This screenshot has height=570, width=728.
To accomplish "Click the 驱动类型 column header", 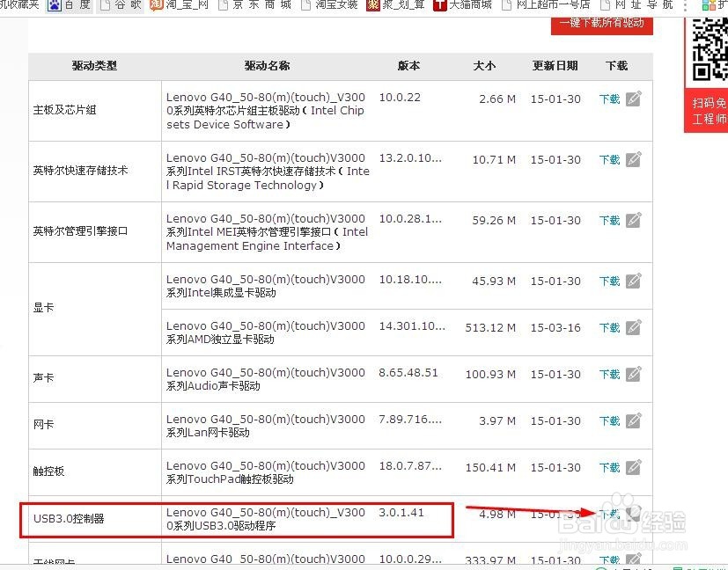I will (94, 66).
